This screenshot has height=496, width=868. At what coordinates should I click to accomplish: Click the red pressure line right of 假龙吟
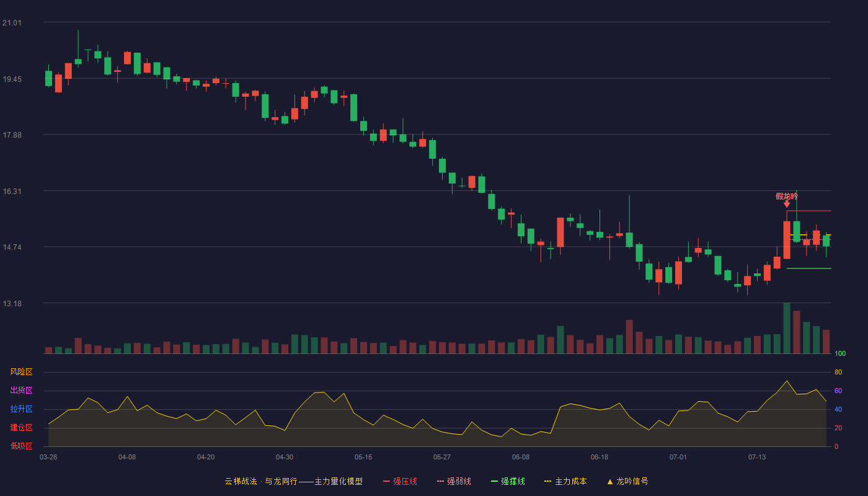click(809, 211)
